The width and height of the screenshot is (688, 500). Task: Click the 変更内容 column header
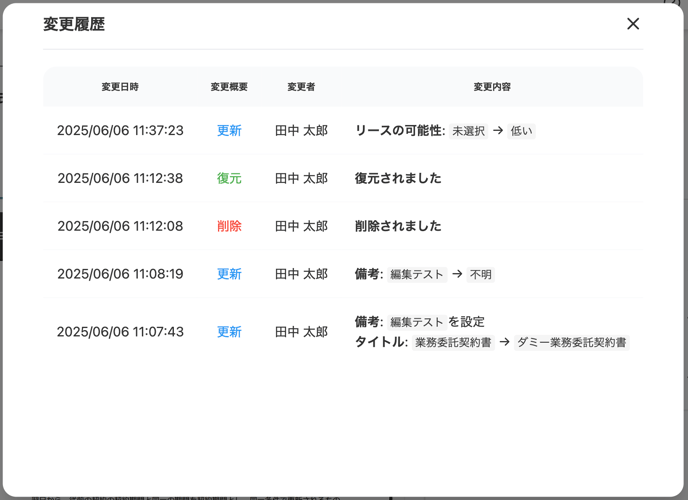(x=492, y=87)
